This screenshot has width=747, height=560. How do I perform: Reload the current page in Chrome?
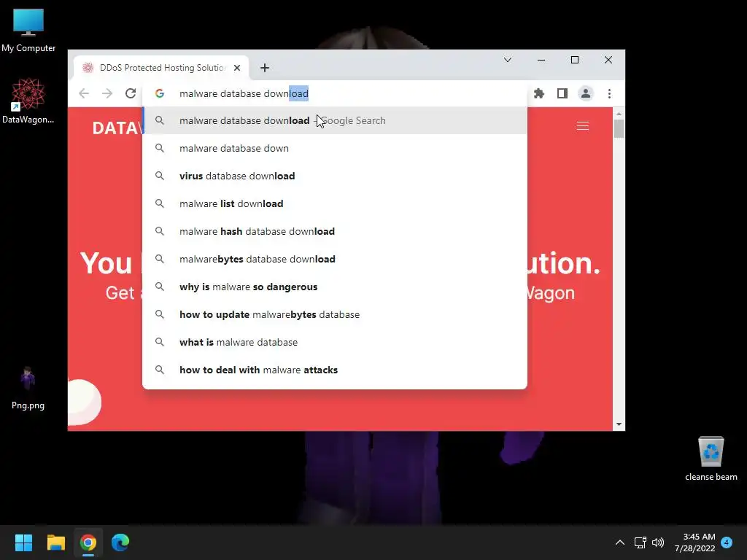(131, 93)
